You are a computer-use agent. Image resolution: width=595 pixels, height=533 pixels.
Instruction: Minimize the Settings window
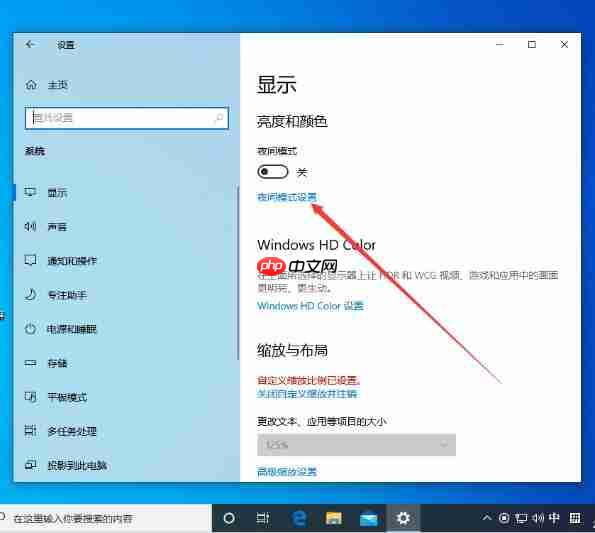(x=500, y=45)
